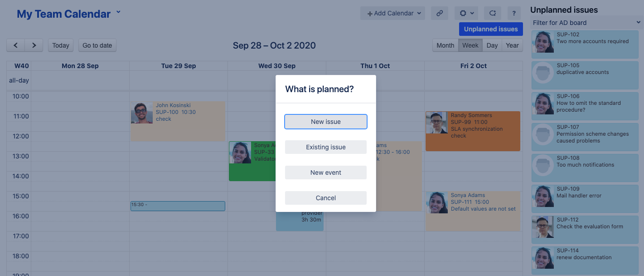Viewport: 644px width, 276px height.
Task: Switch to the Year view tab
Action: point(512,45)
